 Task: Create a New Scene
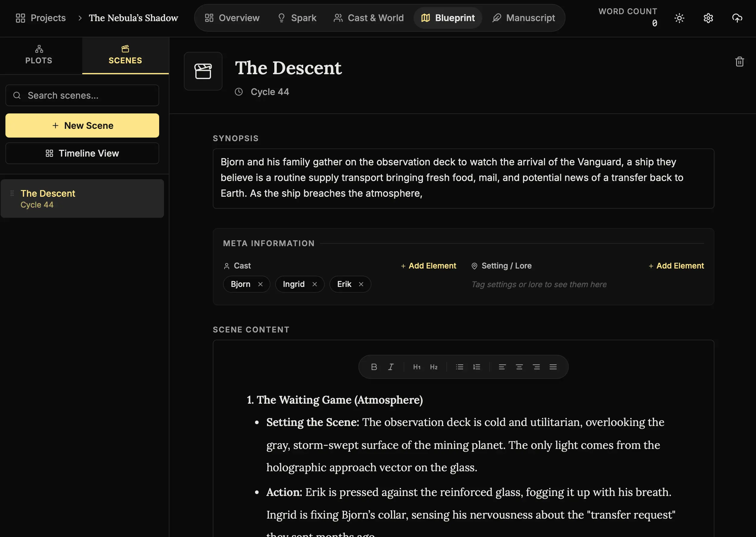[82, 126]
